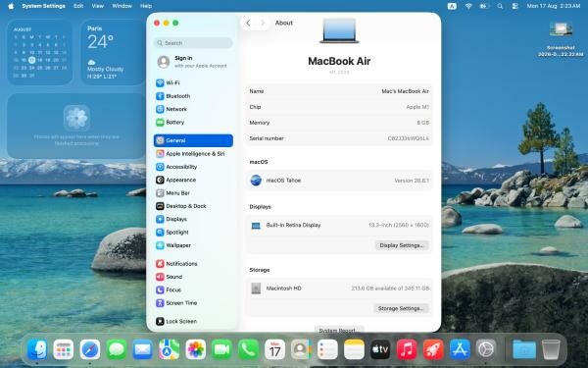
Task: Open the View menu
Action: [98, 6]
